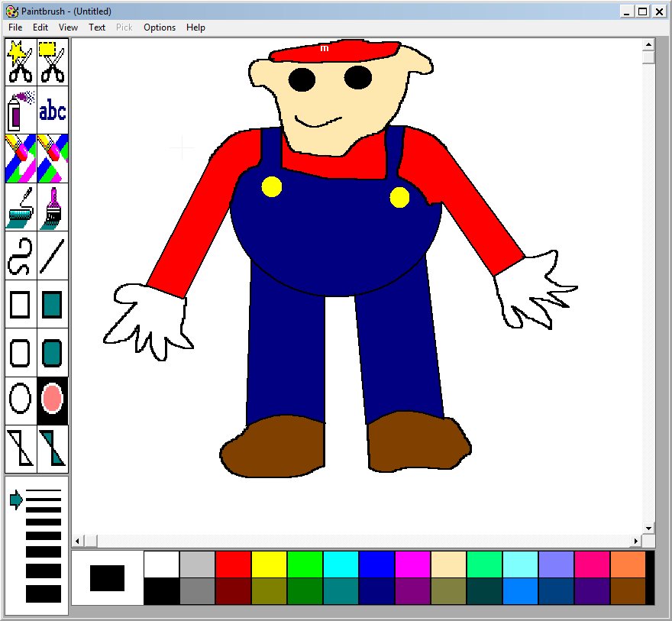Pick the white palette color

coord(162,564)
